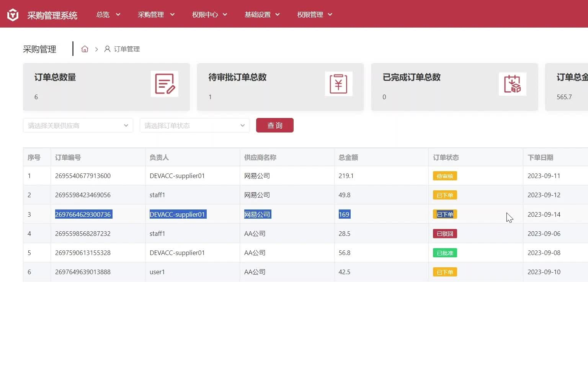This screenshot has width=588, height=368.
Task: Click the user icon beside 订单管理 breadcrumb
Action: (x=108, y=49)
